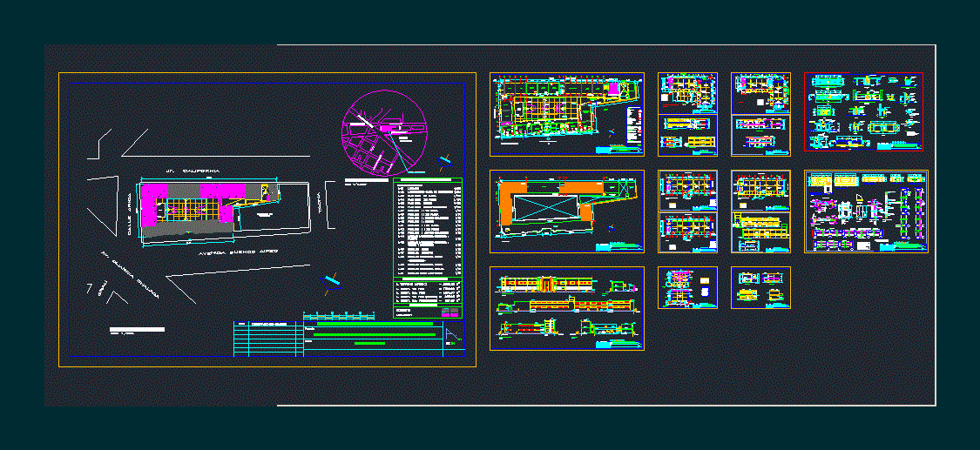Select the green bars in the title block
Image resolution: width=980 pixels, height=450 pixels.
pos(375,332)
